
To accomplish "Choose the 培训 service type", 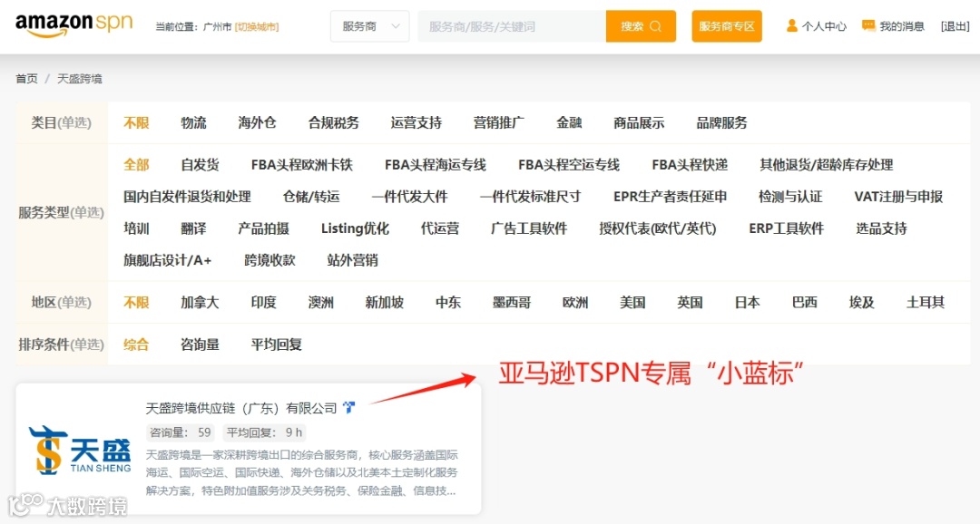I will [136, 228].
